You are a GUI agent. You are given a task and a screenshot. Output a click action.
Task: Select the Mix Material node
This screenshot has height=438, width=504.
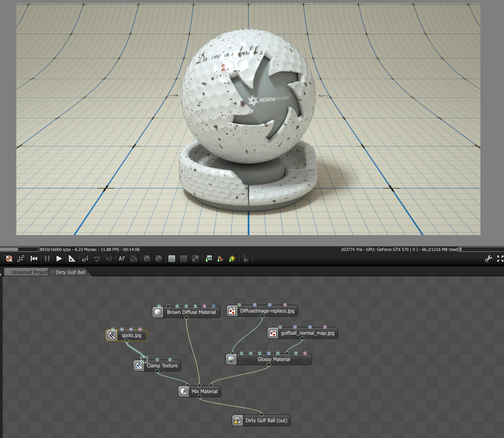click(199, 391)
